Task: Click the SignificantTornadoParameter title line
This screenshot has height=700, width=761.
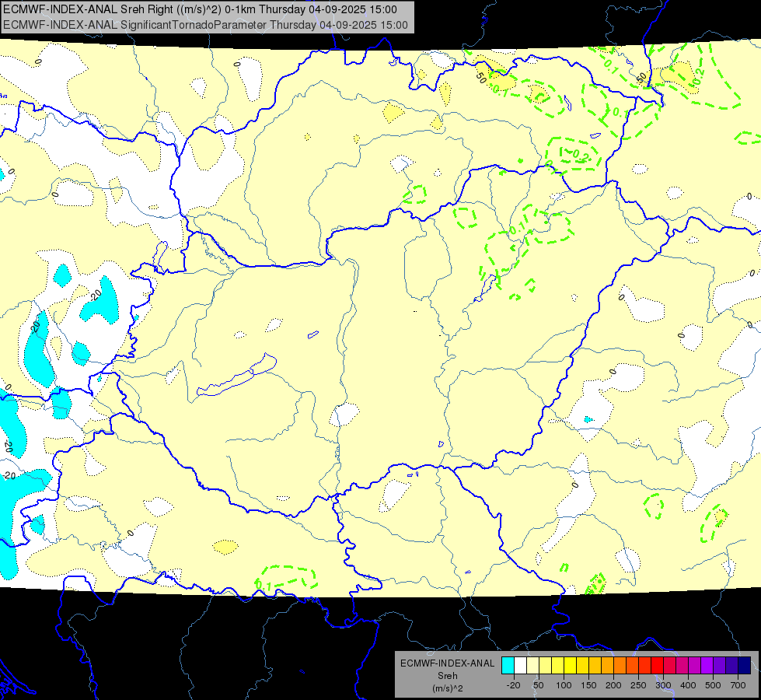Action: pyautogui.click(x=205, y=25)
